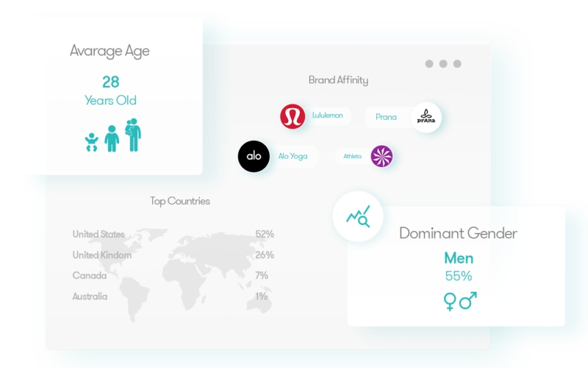Click the first gray window dot
Screen dimensions: 588x368
click(x=429, y=64)
